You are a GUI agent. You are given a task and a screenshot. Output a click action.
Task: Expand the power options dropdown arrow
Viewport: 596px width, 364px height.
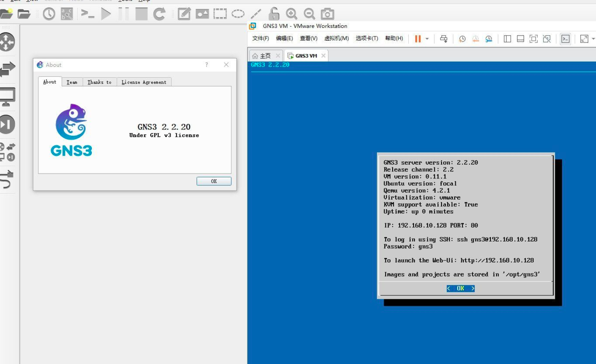427,39
